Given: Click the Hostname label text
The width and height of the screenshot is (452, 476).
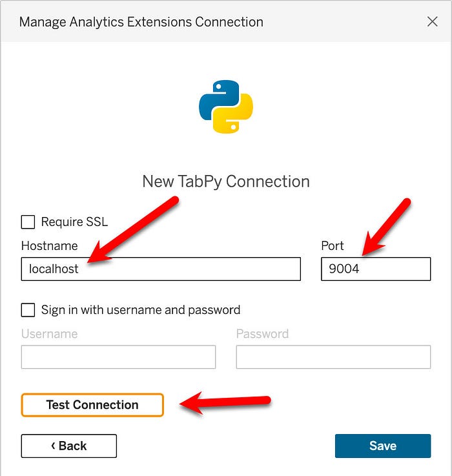Looking at the screenshot, I should (50, 246).
